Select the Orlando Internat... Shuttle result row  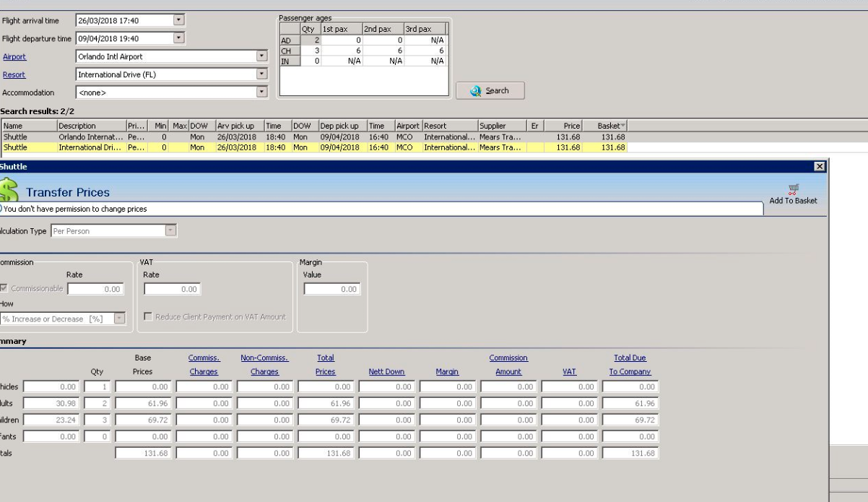coord(313,137)
